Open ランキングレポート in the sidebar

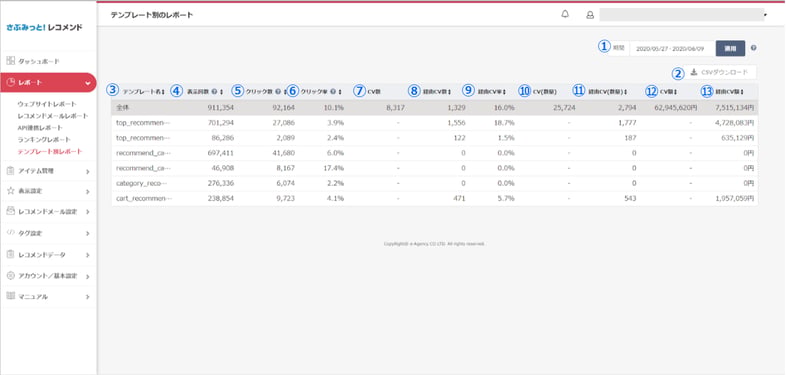pyautogui.click(x=44, y=139)
